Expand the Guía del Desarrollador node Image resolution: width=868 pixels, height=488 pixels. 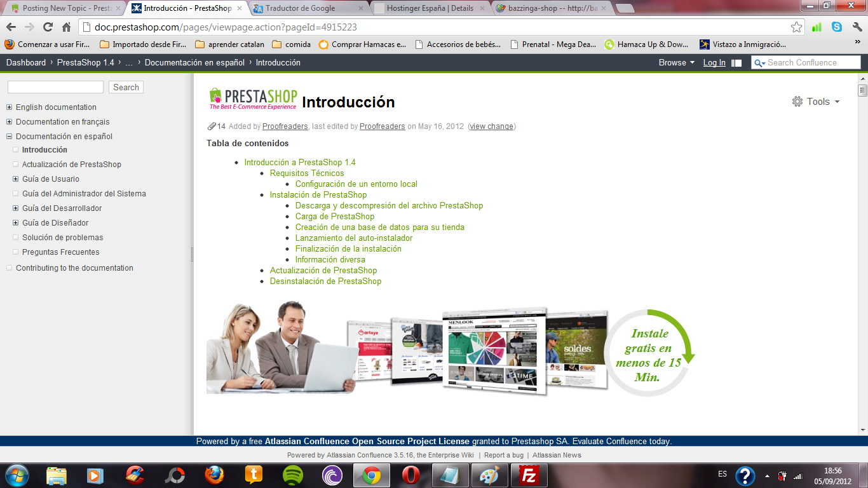point(15,208)
